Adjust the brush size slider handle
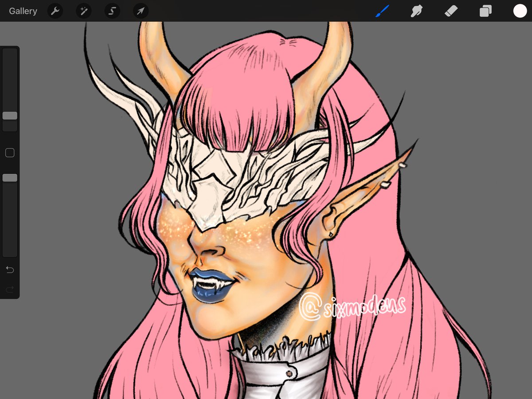The width and height of the screenshot is (532, 399). pos(10,116)
